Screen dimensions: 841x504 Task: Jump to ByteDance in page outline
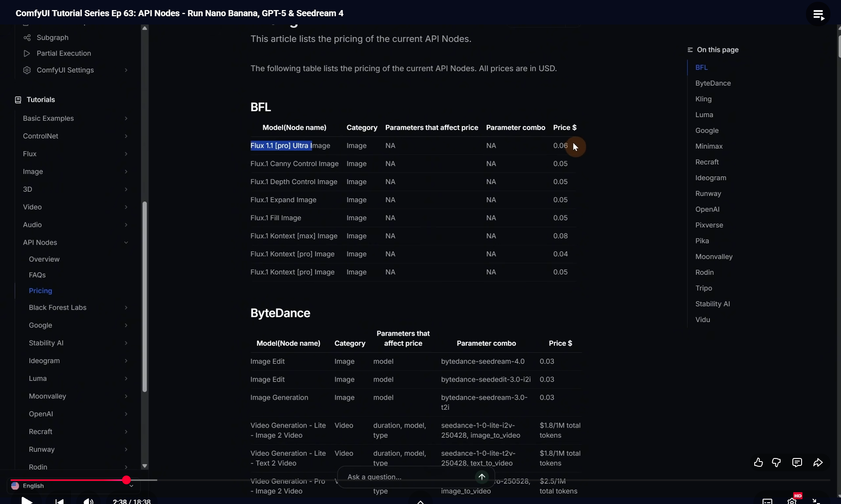click(713, 83)
